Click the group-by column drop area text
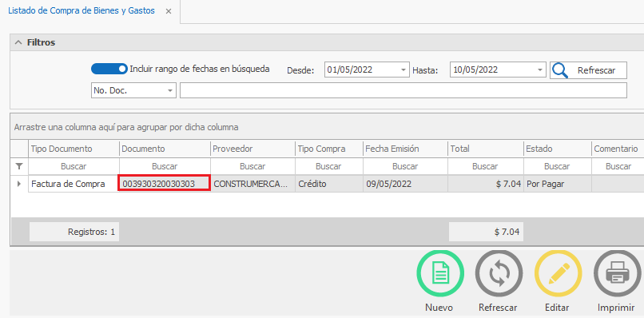 tap(126, 127)
